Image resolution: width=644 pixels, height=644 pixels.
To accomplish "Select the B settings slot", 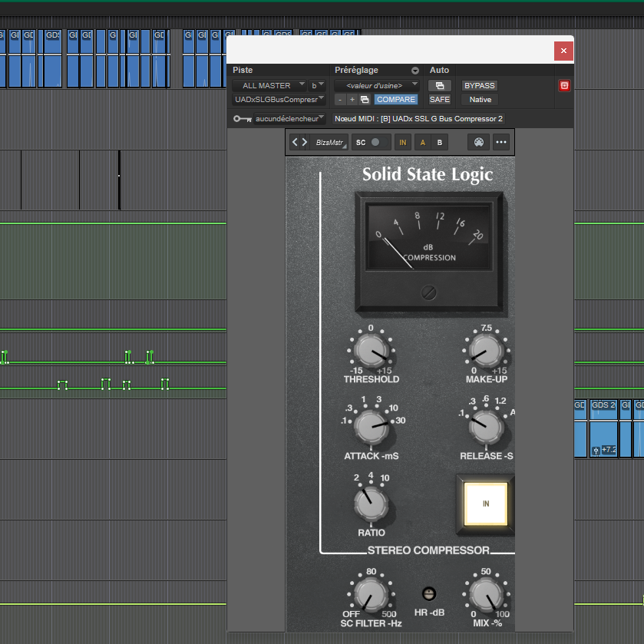I will point(440,143).
